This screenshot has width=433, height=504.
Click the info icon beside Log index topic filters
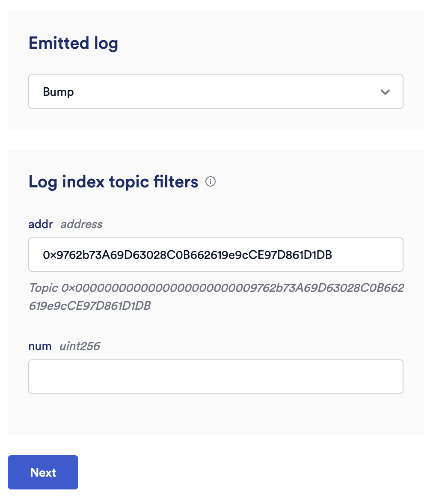tap(211, 182)
